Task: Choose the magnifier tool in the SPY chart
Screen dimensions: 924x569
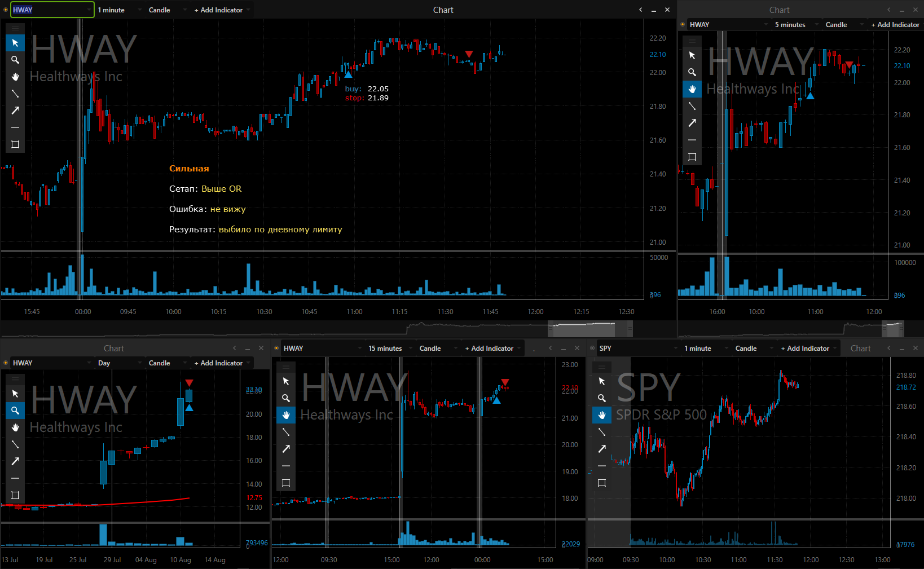Action: click(x=602, y=398)
